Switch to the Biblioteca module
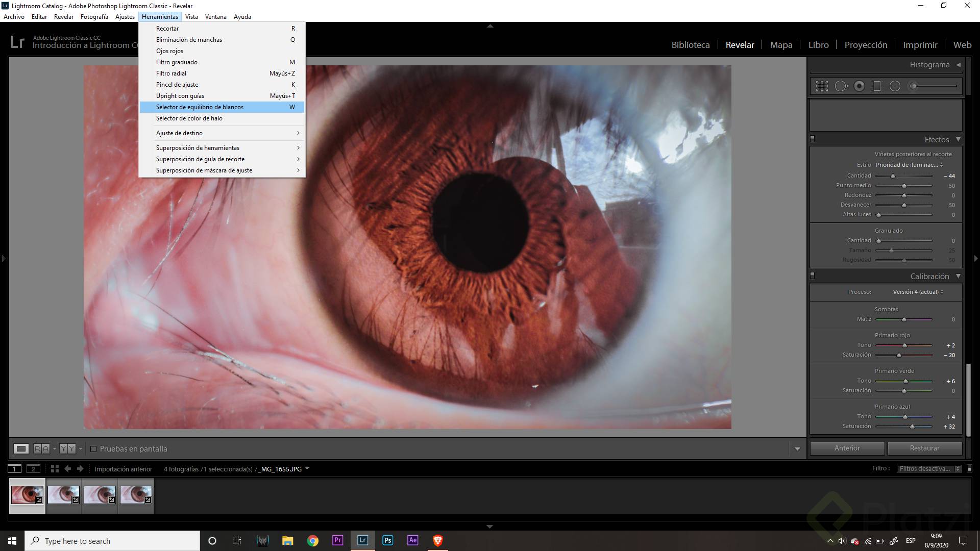Image resolution: width=980 pixels, height=551 pixels. click(690, 45)
